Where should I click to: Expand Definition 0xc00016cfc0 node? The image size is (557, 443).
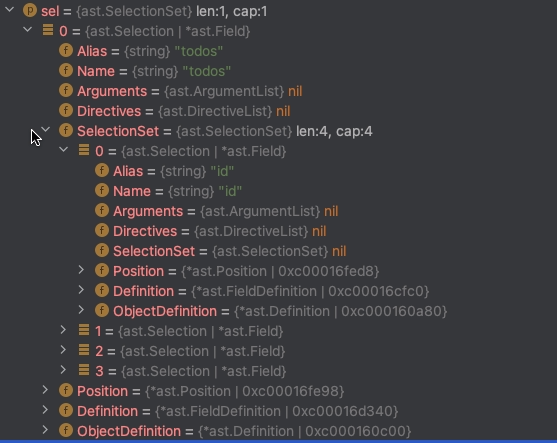(81, 290)
